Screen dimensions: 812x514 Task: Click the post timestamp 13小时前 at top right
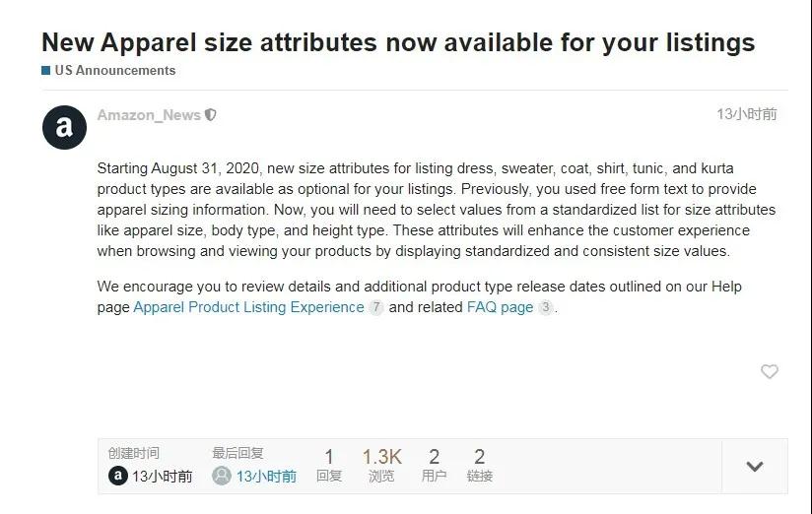pyautogui.click(x=747, y=114)
